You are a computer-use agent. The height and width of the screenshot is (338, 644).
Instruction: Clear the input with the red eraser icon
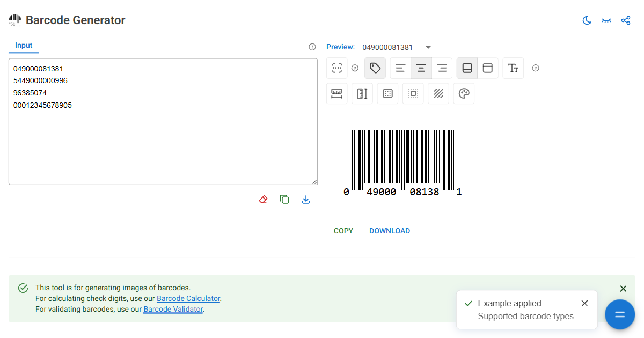(263, 199)
